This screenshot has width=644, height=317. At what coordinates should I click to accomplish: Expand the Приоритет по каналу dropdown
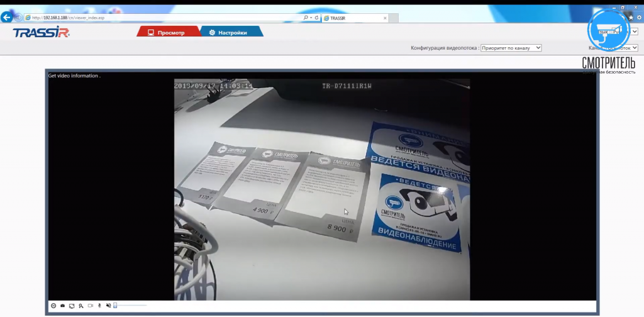(511, 48)
